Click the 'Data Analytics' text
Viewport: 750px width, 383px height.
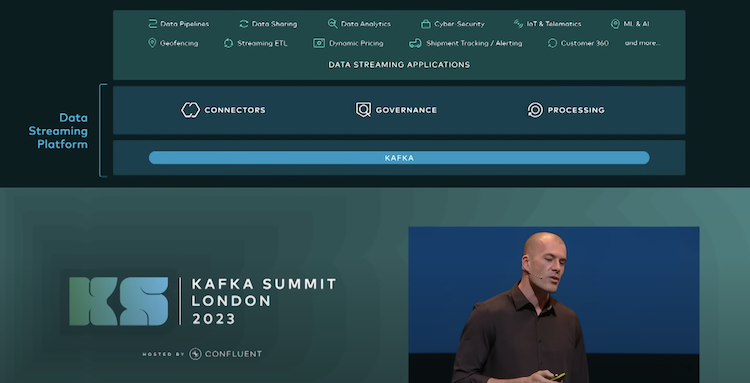click(x=366, y=24)
